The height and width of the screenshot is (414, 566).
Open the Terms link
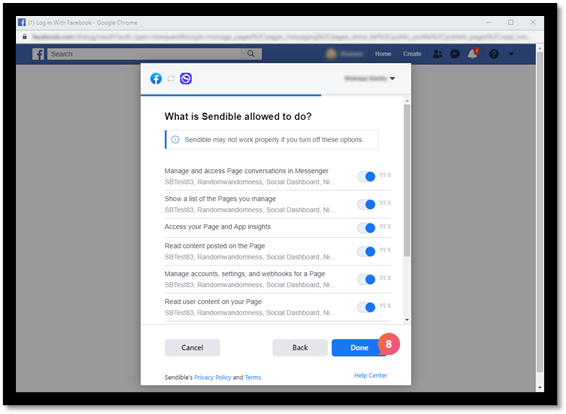253,377
